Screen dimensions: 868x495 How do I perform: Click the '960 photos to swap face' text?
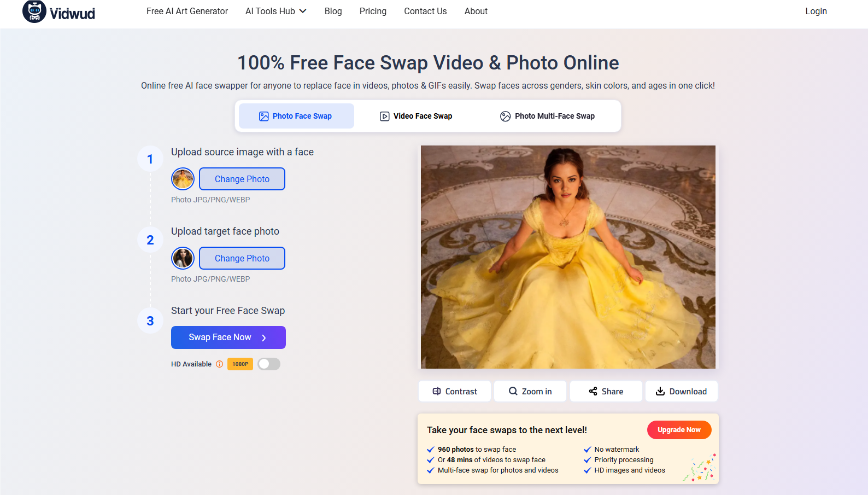[477, 450]
